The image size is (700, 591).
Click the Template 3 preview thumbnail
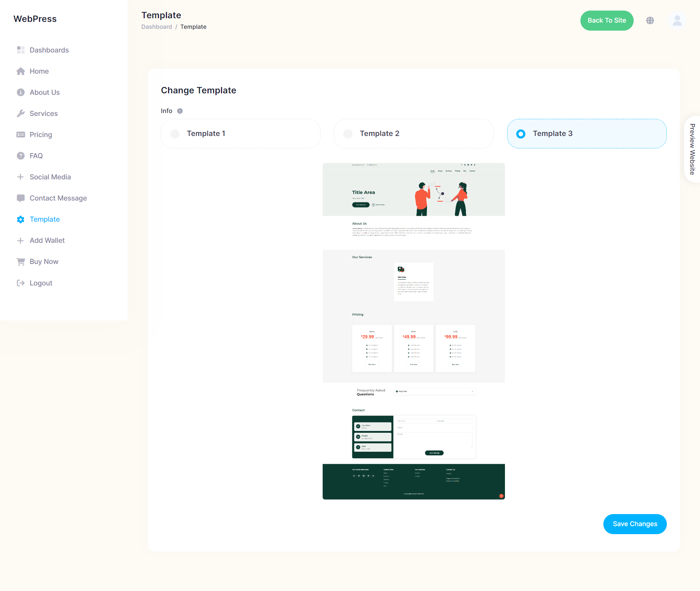413,331
